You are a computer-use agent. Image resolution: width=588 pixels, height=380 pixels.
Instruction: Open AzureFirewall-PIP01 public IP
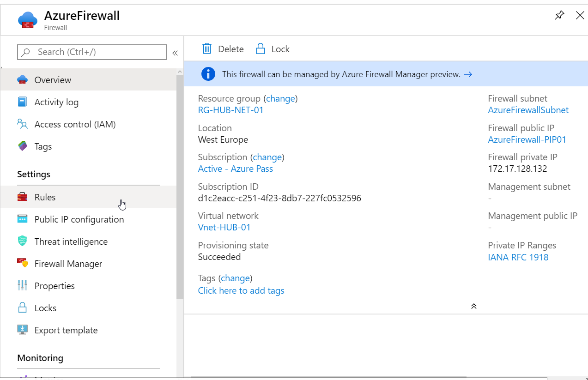pos(527,139)
